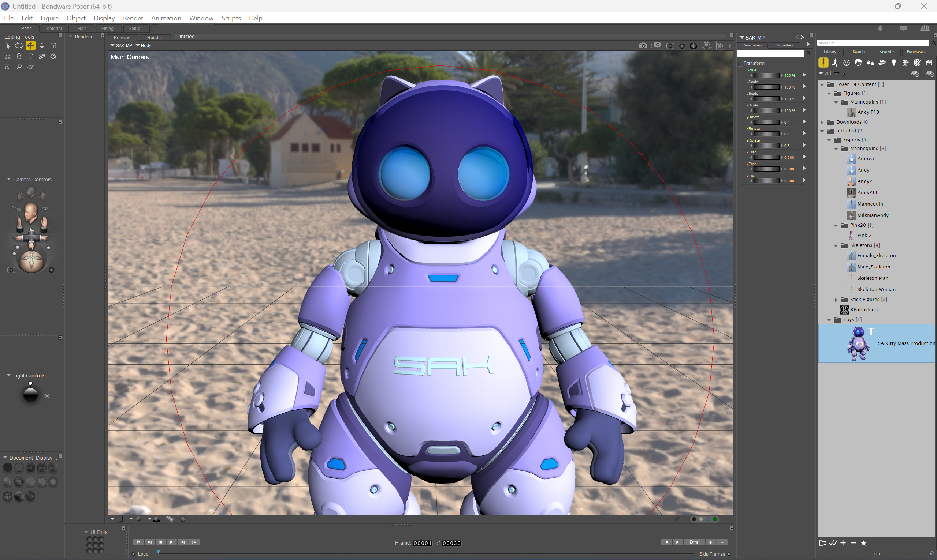
Task: Toggle the Loop option on the timeline
Action: (x=133, y=554)
